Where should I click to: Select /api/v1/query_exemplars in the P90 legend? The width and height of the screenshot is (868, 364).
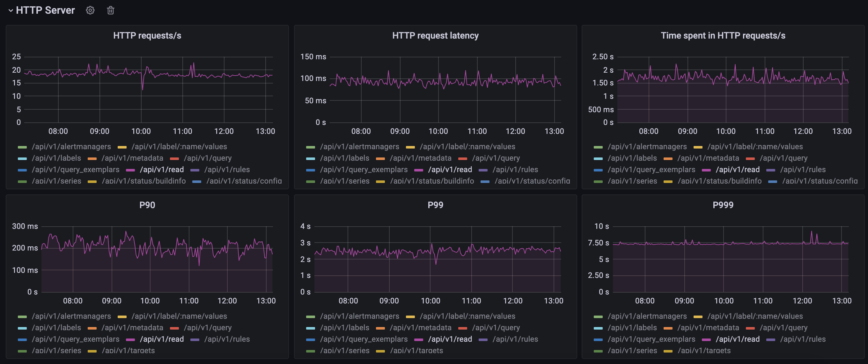pyautogui.click(x=76, y=339)
